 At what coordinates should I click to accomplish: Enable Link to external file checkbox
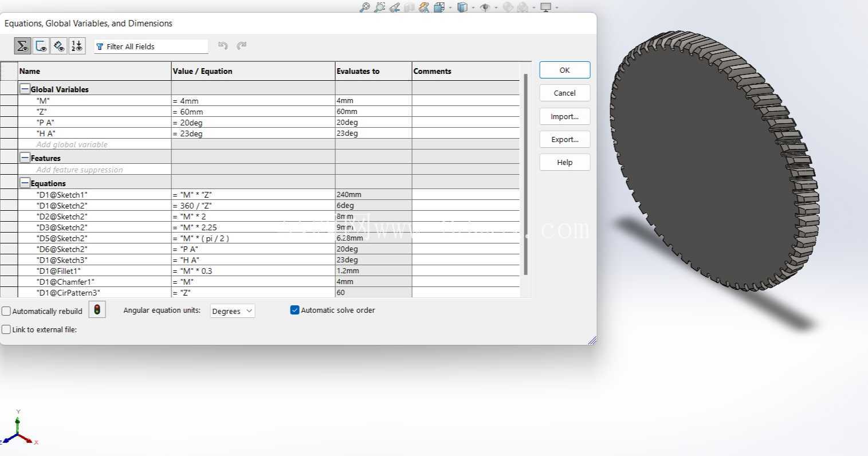pyautogui.click(x=6, y=329)
